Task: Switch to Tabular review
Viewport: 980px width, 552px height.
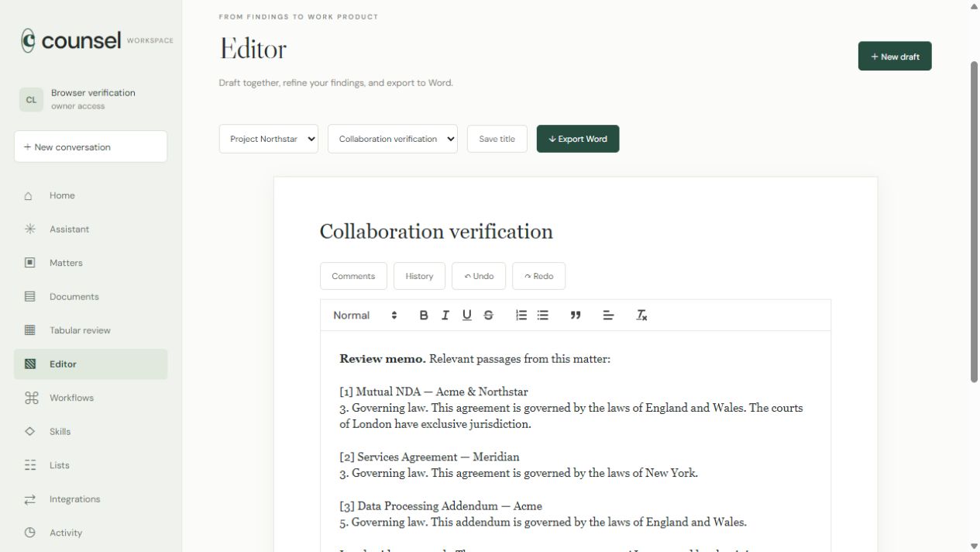Action: [x=91, y=330]
